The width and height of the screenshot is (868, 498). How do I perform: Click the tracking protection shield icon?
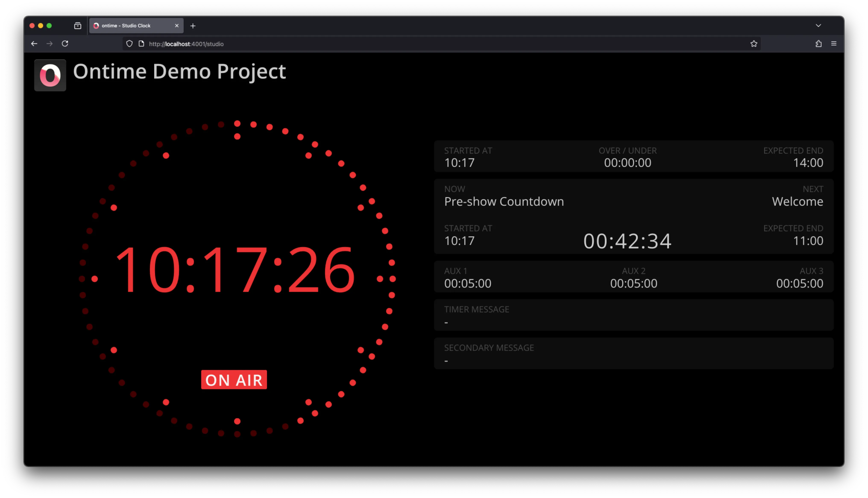[129, 44]
